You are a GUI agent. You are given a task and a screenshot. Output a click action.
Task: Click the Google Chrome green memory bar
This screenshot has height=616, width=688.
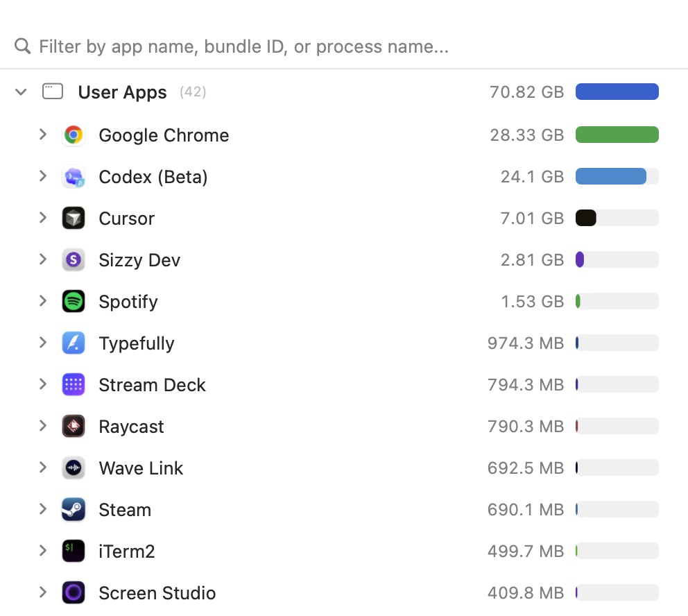point(617,135)
